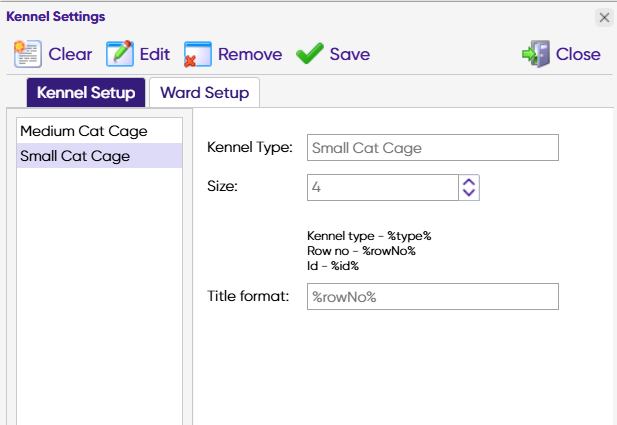Focus the Kennel Type text field
This screenshot has width=617, height=425.
pyautogui.click(x=432, y=148)
